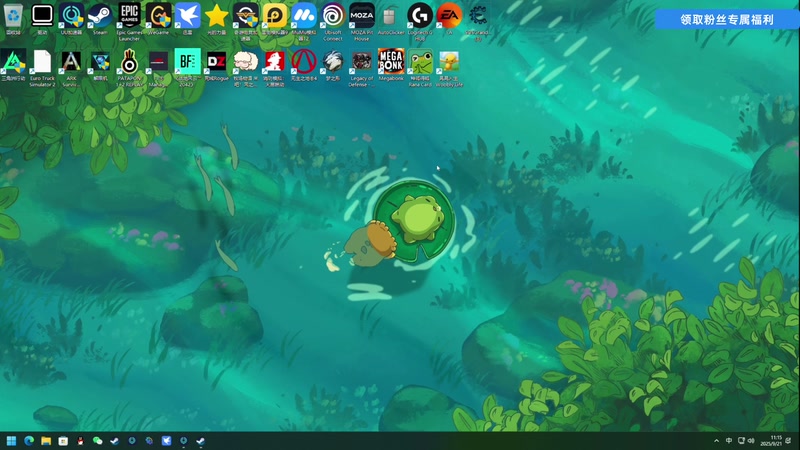Open the Windows Start menu

(11, 441)
